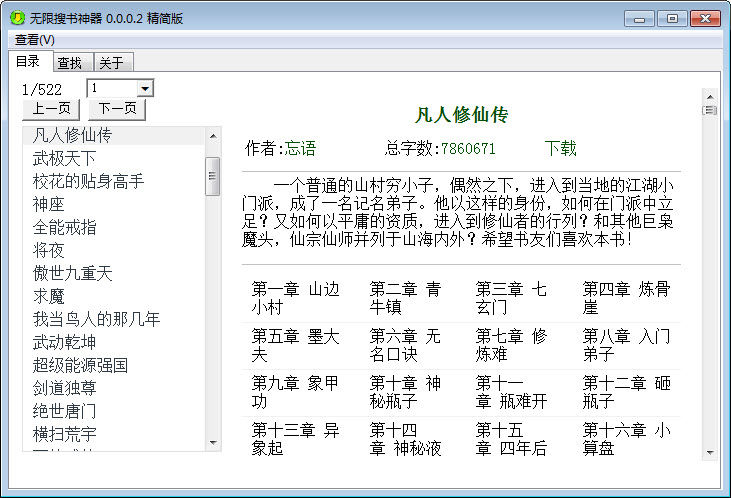Open chapter 第十三章 异象起
The height and width of the screenshot is (498, 731).
tap(295, 439)
